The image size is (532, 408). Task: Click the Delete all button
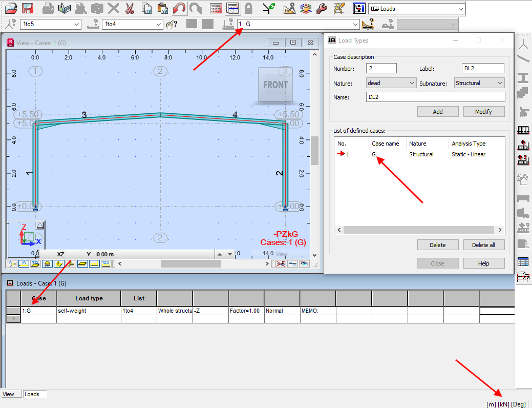tap(483, 245)
